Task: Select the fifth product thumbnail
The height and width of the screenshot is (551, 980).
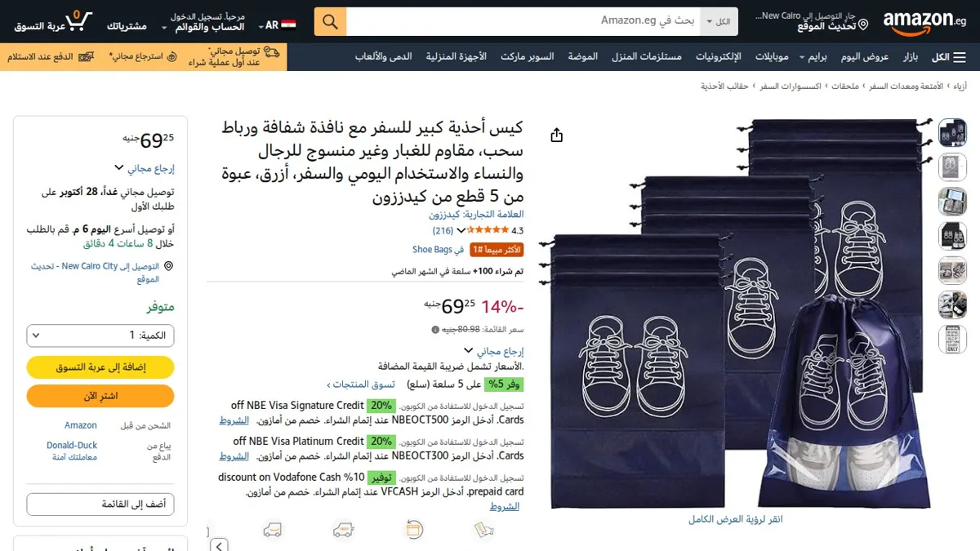Action: click(952, 269)
